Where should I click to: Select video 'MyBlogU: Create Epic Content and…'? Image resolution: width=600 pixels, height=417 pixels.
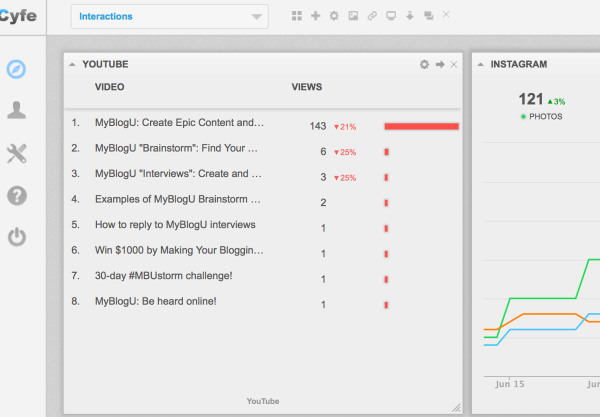pos(179,122)
